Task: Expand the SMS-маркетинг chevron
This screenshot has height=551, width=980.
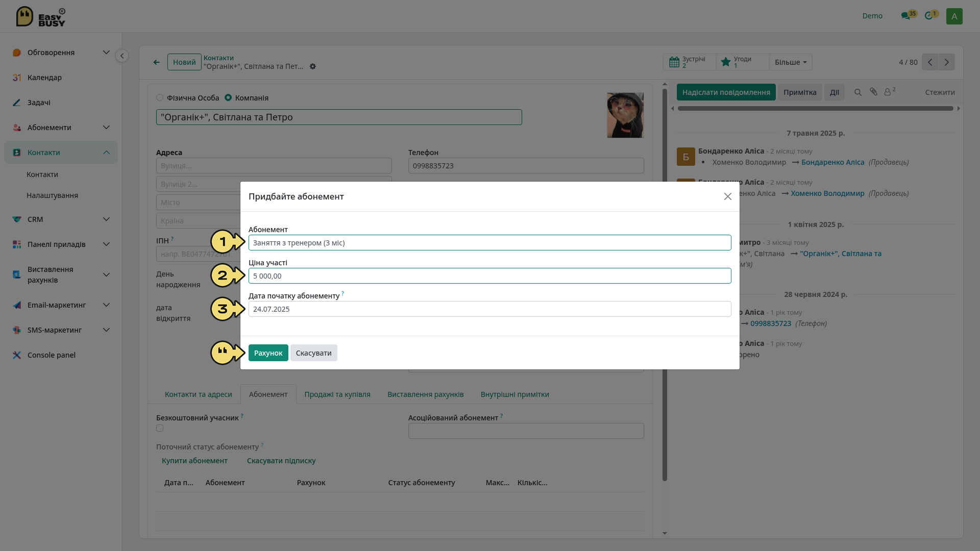Action: [106, 330]
